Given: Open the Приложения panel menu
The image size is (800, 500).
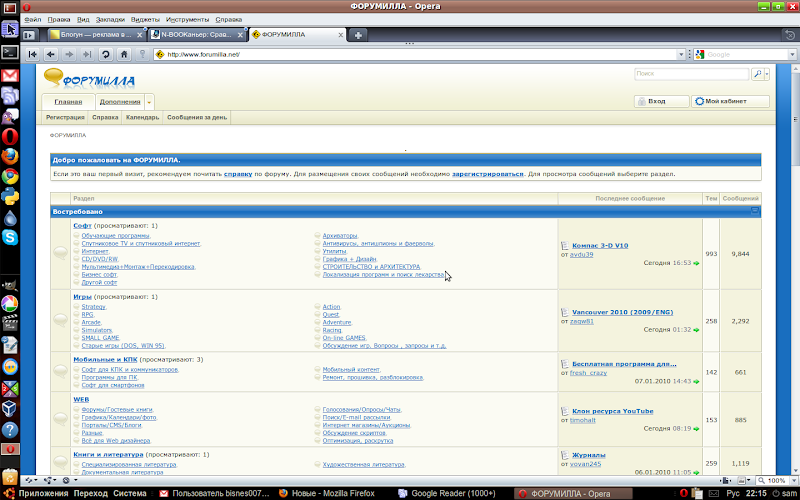Looking at the screenshot, I should 43,493.
